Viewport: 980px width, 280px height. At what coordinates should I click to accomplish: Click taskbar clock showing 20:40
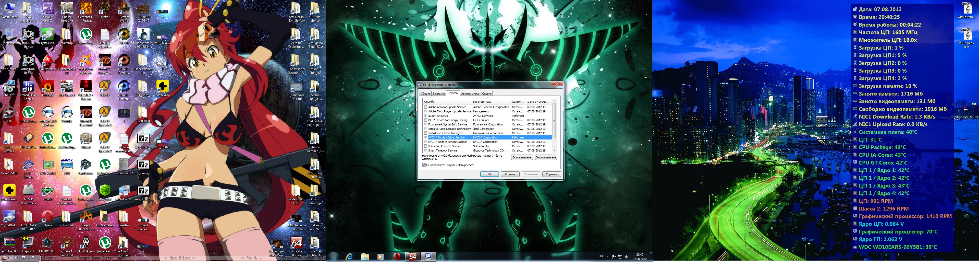click(640, 256)
